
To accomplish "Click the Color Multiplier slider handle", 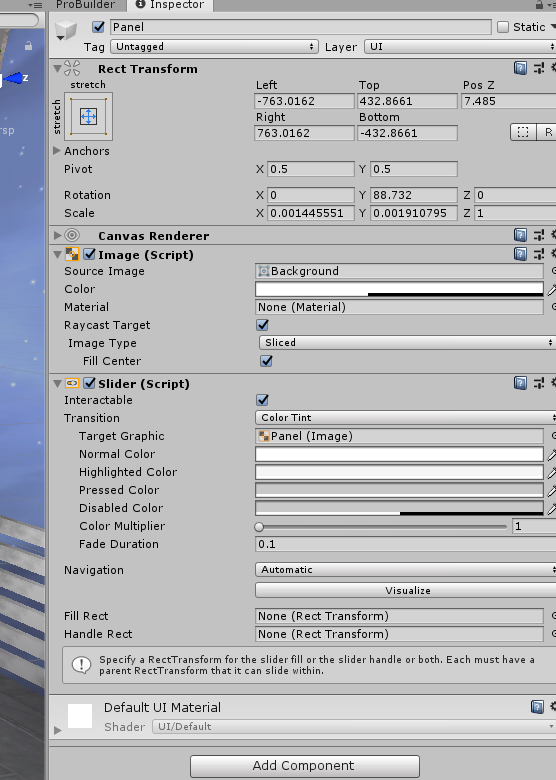I will 259,526.
